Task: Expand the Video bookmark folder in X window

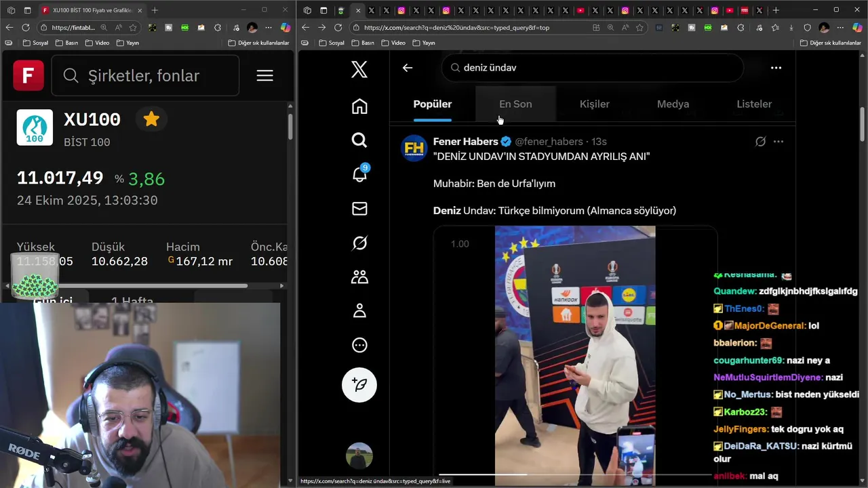Action: [393, 43]
